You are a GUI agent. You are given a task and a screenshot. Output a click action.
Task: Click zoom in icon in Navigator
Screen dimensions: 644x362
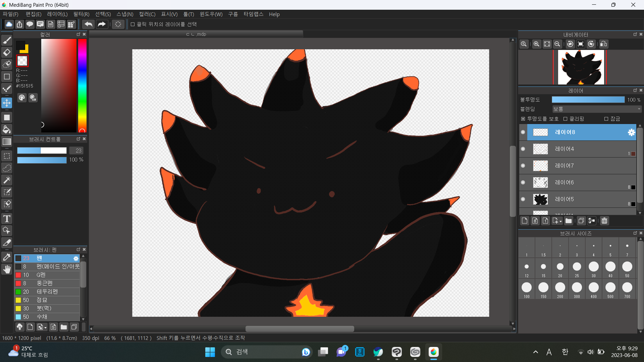[x=536, y=44]
